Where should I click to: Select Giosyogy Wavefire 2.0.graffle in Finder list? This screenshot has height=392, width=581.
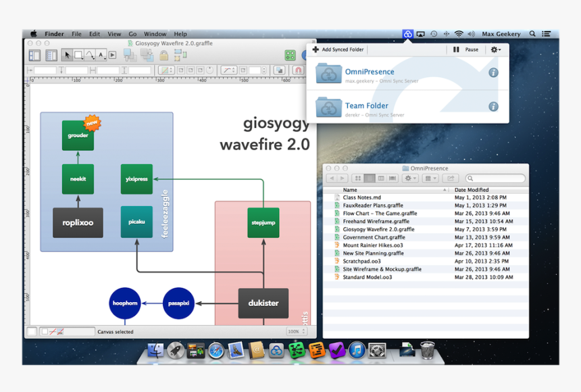(x=426, y=229)
